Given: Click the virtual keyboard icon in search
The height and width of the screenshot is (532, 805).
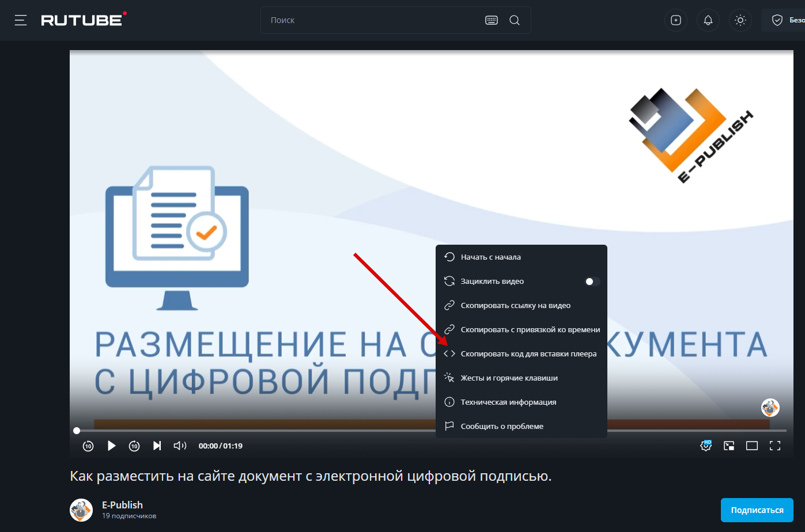Looking at the screenshot, I should click(x=492, y=20).
